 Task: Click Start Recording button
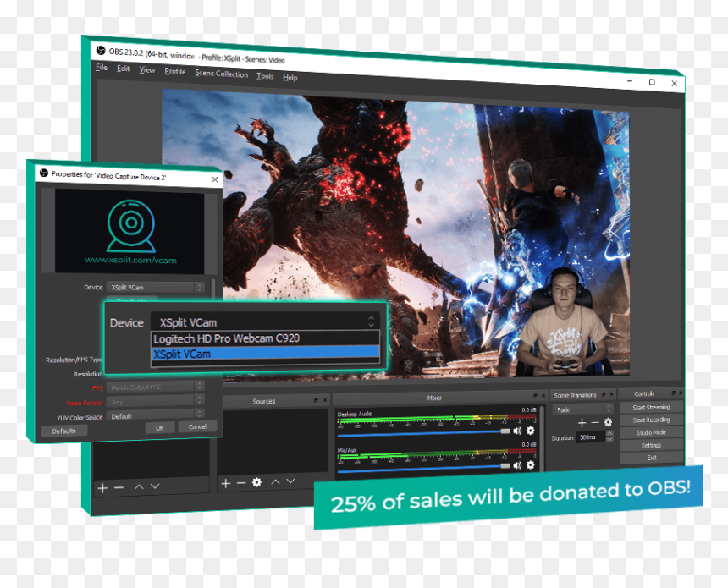click(x=651, y=420)
